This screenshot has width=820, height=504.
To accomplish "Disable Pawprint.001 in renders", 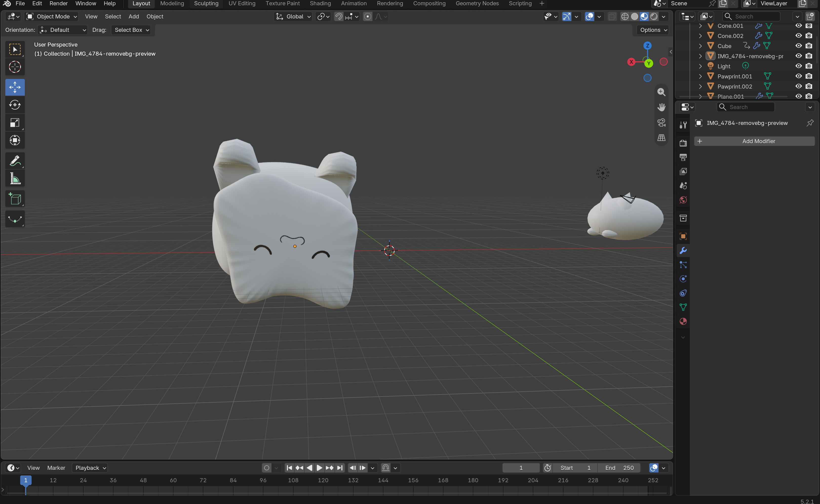I will (x=809, y=76).
